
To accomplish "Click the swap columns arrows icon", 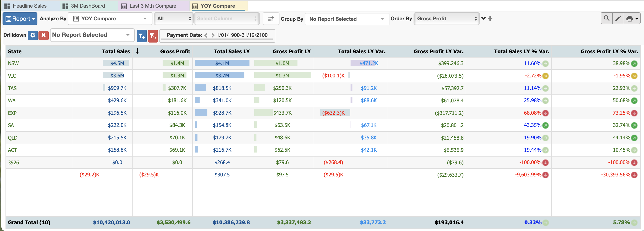I will click(x=271, y=19).
